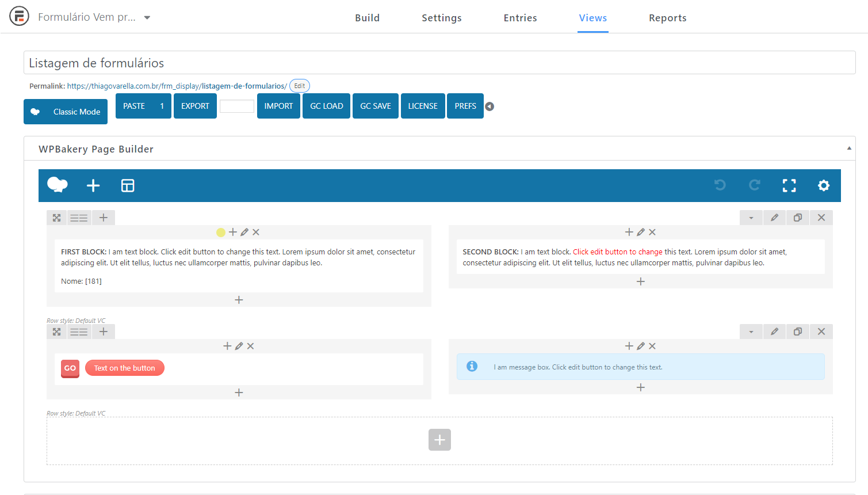Click the PASTE button
Viewport: 868px width, 495px height.
point(143,106)
